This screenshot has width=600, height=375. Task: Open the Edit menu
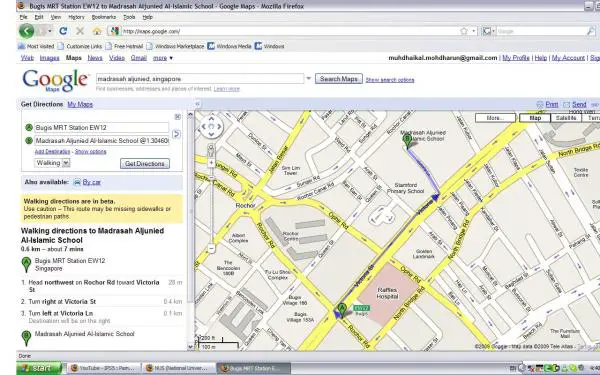(39, 17)
